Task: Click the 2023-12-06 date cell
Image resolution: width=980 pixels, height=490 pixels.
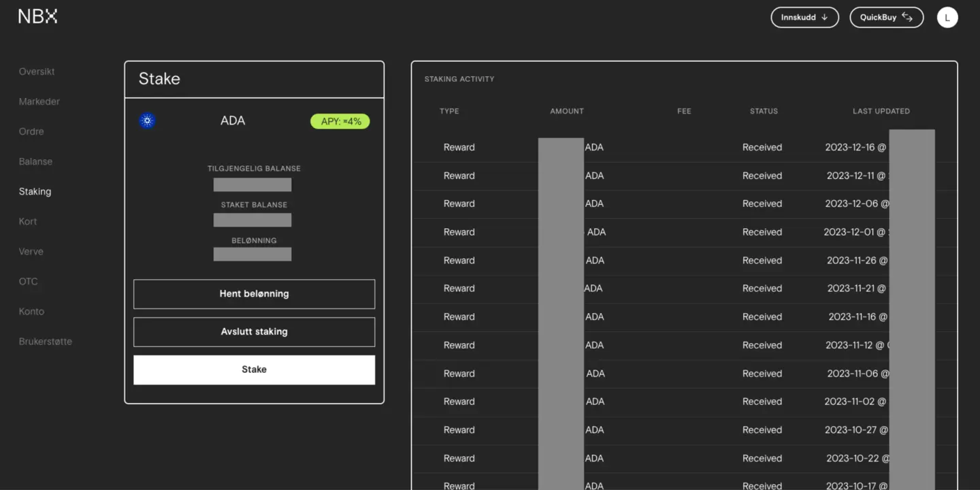Action: [x=857, y=203]
